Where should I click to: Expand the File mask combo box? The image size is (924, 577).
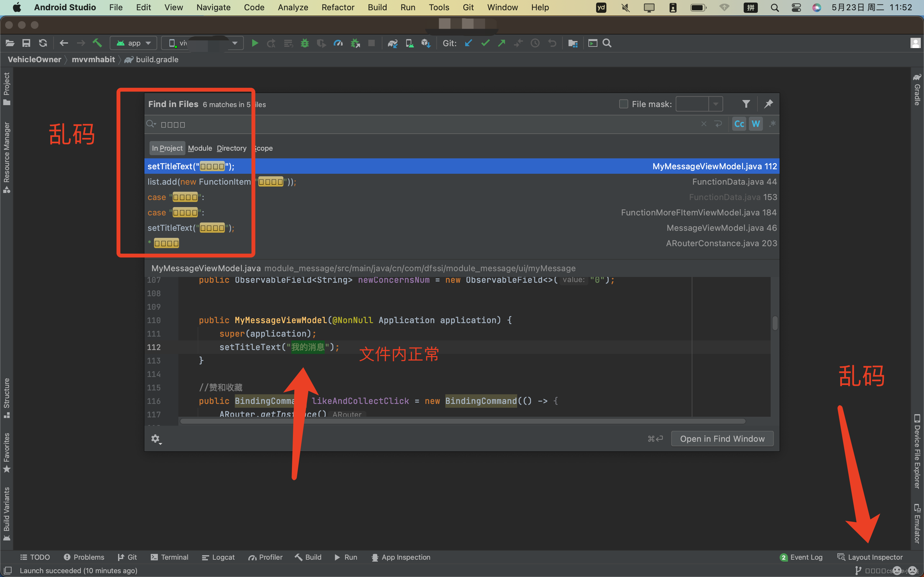[715, 104]
